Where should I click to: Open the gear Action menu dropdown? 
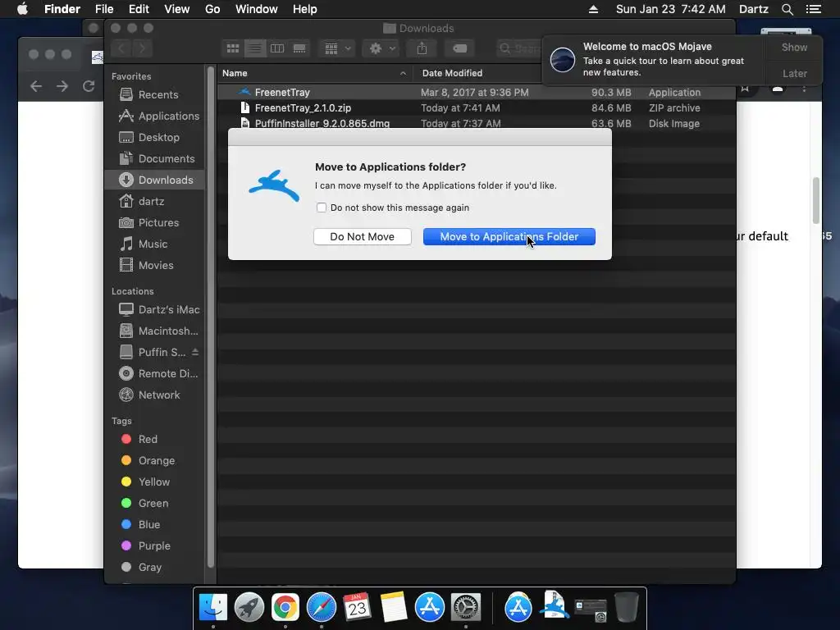[x=381, y=48]
